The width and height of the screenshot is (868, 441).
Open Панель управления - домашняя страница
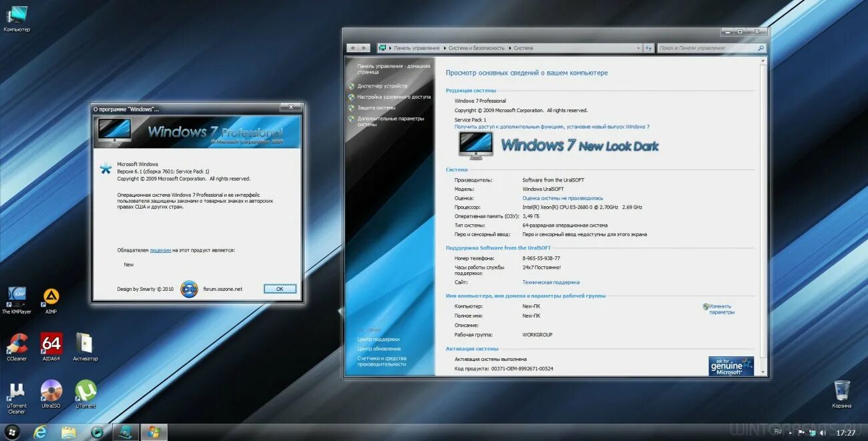394,69
